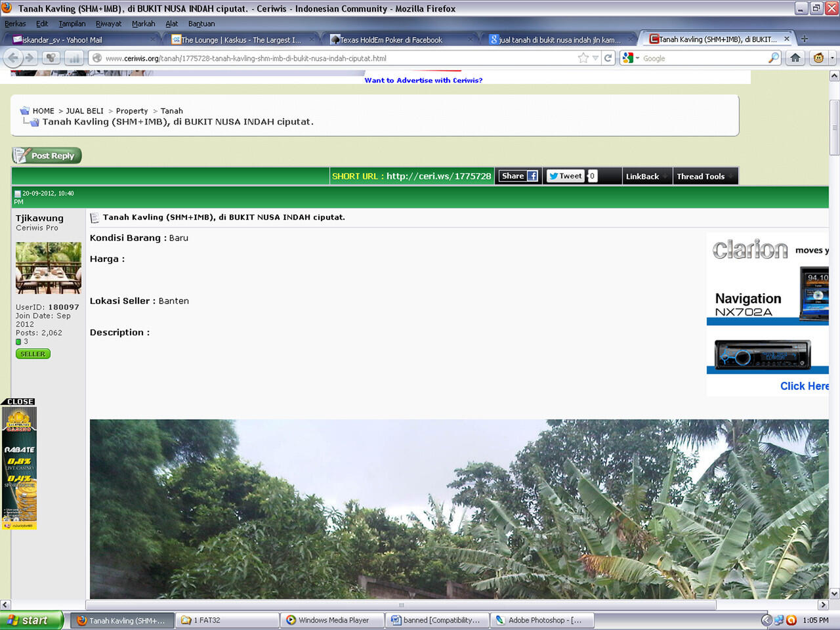Click the short URL ceri.ws/1775728
840x630 pixels.
pos(438,176)
